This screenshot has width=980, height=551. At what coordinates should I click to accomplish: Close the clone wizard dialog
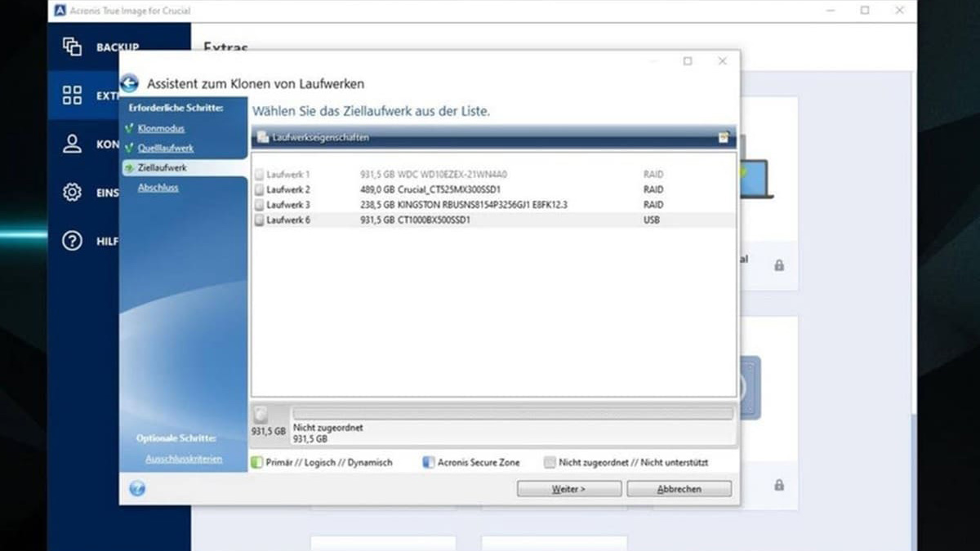(x=722, y=61)
